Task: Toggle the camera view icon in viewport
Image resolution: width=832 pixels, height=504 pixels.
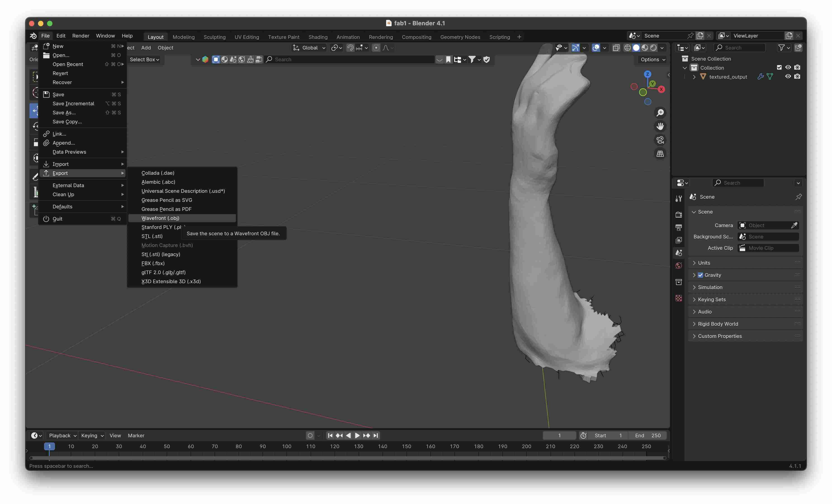Action: coord(660,140)
